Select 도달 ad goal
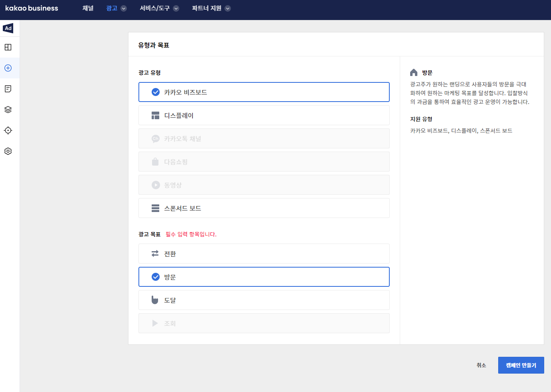 pyautogui.click(x=264, y=300)
